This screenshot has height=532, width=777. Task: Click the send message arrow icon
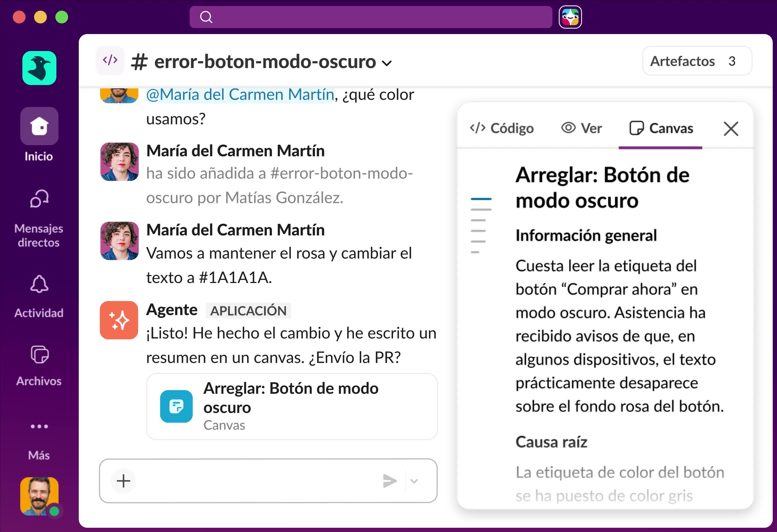click(390, 481)
